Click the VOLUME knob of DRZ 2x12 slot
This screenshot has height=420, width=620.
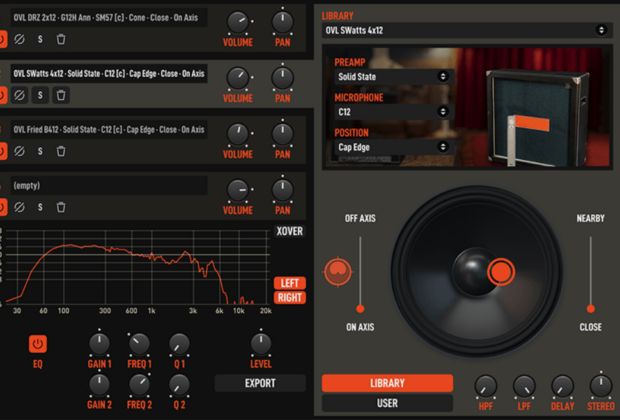pyautogui.click(x=238, y=22)
